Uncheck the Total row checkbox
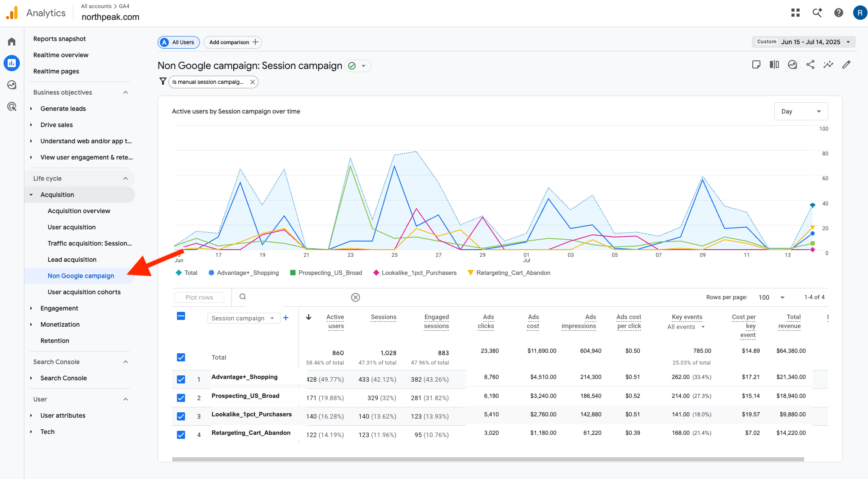 181,357
